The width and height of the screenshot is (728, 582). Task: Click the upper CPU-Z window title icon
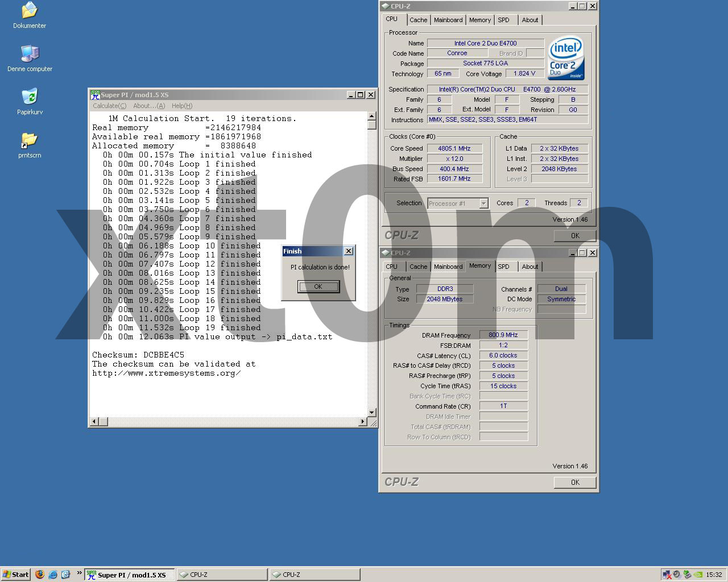(x=386, y=6)
